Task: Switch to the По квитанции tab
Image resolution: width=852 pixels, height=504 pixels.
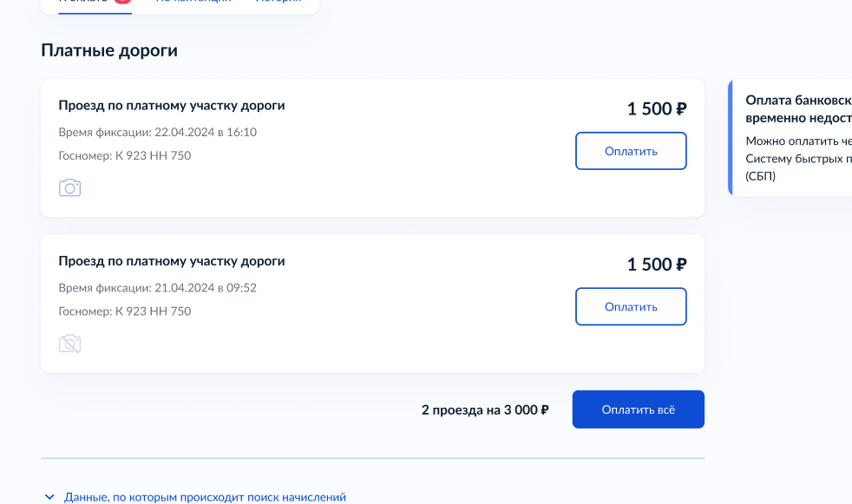Action: pos(193,2)
